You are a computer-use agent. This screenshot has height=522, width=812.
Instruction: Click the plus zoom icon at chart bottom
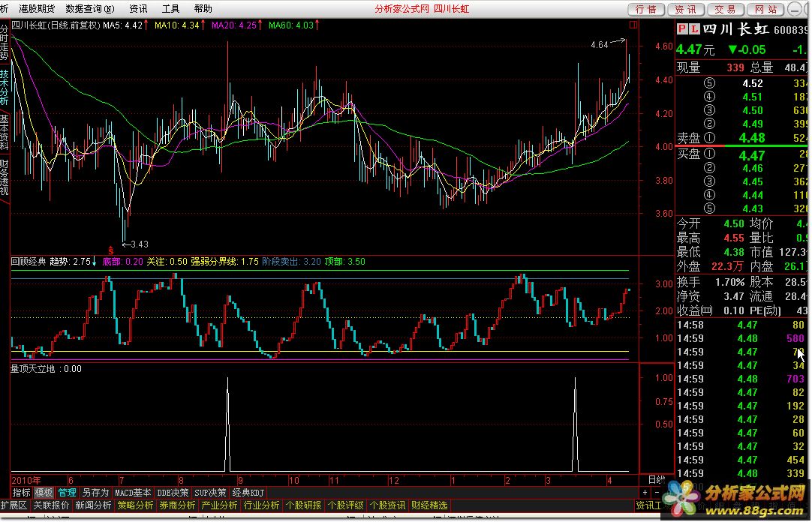(x=645, y=493)
